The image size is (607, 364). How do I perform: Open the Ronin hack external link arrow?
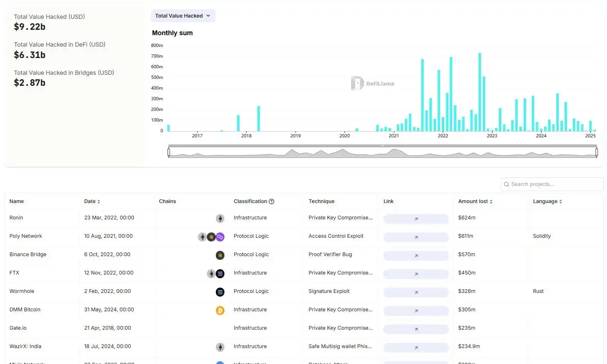(416, 219)
